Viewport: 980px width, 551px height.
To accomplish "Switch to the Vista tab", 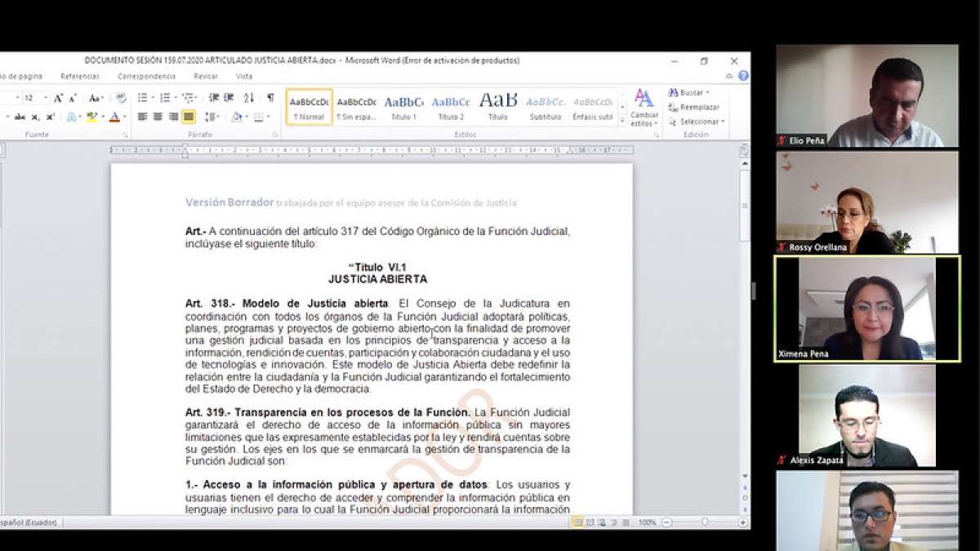I will [x=244, y=76].
